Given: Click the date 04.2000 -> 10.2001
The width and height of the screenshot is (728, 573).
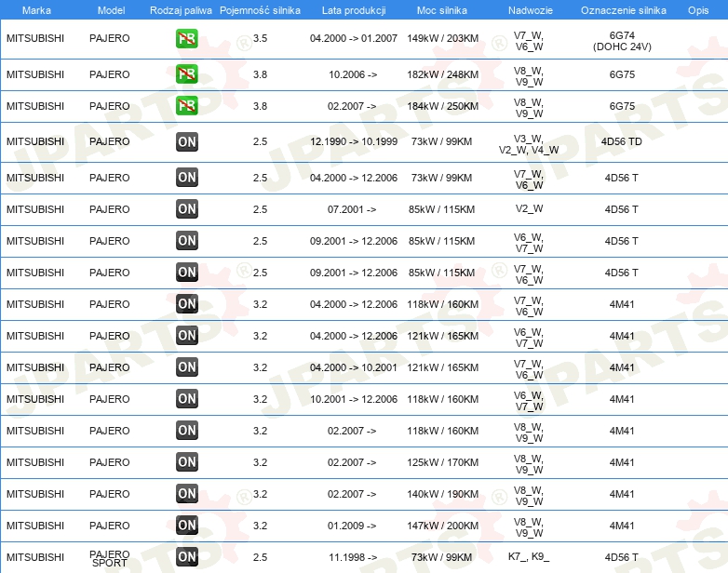Looking at the screenshot, I should pyautogui.click(x=354, y=367).
